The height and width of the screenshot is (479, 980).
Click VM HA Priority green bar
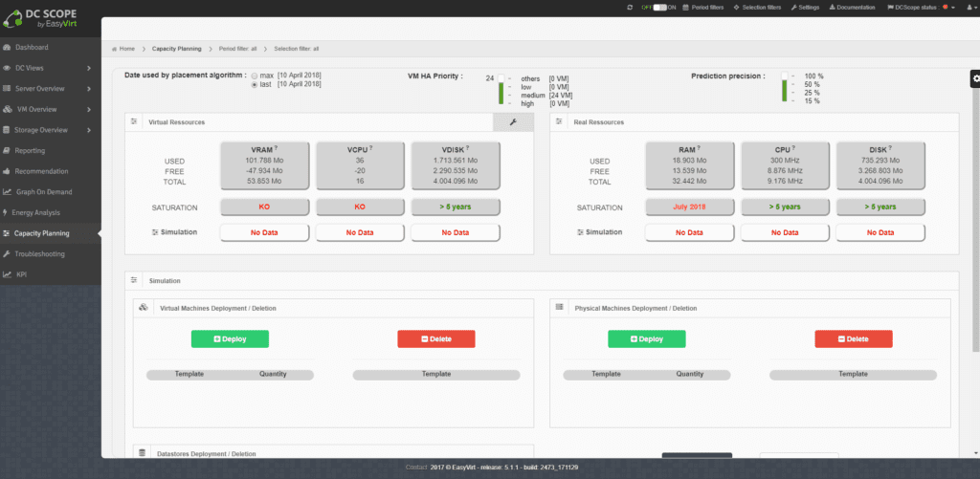tap(501, 93)
